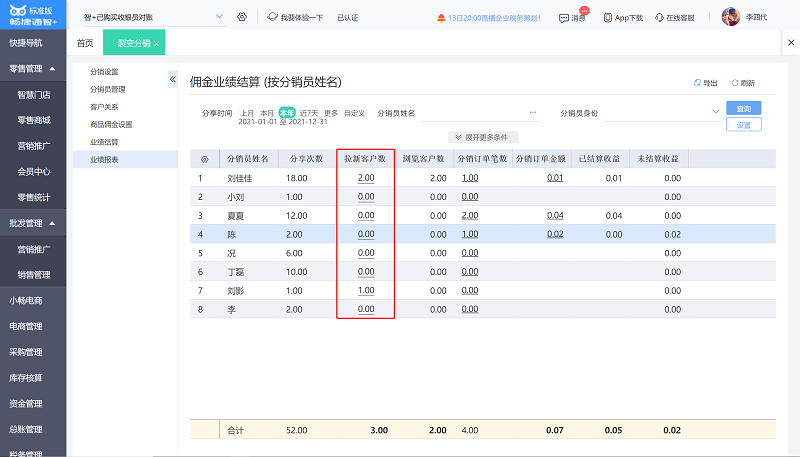Select the 近7天 date range option

click(x=308, y=113)
